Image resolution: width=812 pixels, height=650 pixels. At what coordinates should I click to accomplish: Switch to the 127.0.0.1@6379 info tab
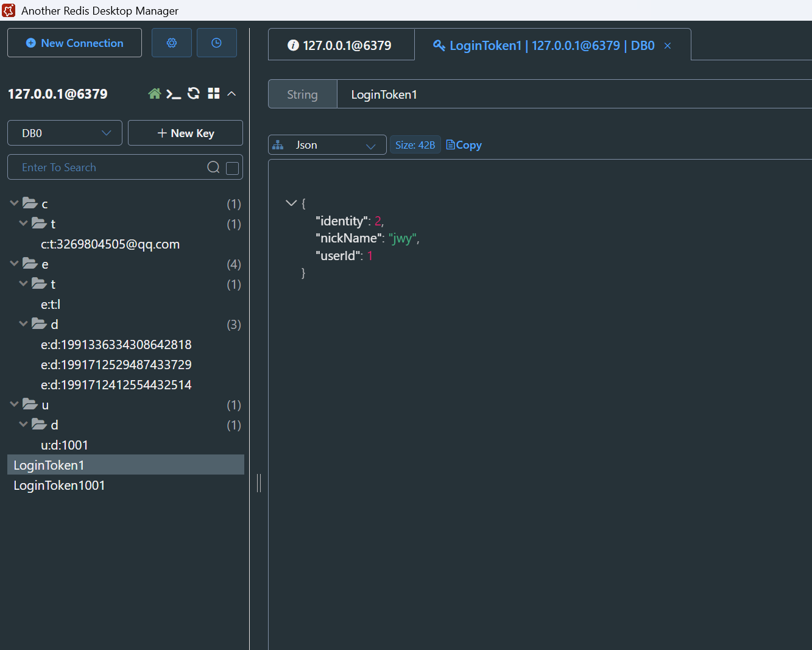pyautogui.click(x=341, y=45)
